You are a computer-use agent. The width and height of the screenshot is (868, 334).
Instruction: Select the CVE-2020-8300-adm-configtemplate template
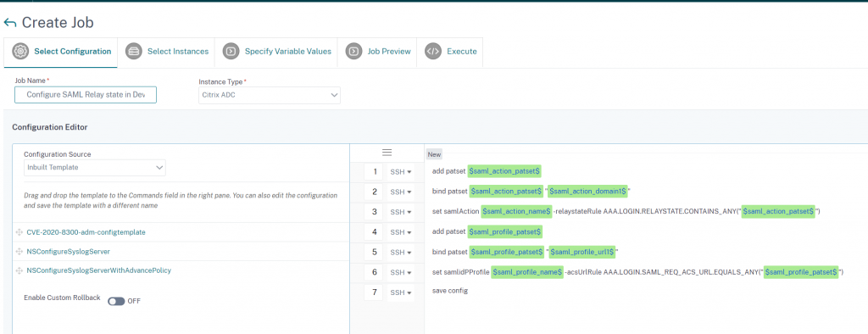86,232
